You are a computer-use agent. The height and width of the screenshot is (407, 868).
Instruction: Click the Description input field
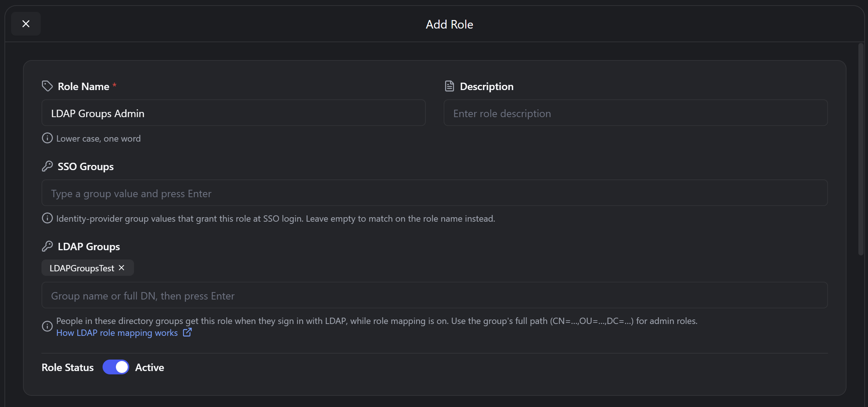(635, 113)
